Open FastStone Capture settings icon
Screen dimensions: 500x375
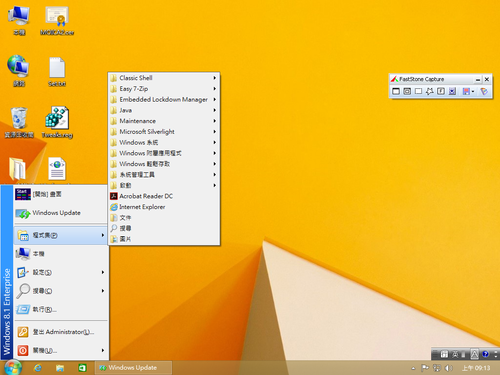coord(484,91)
